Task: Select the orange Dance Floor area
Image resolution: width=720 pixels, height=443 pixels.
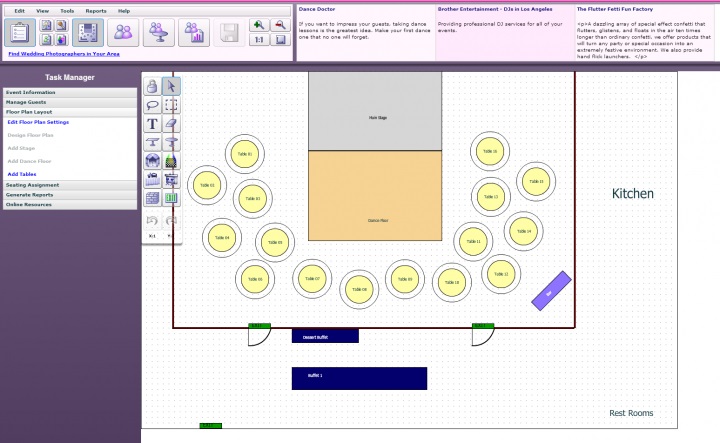Action: pos(375,196)
